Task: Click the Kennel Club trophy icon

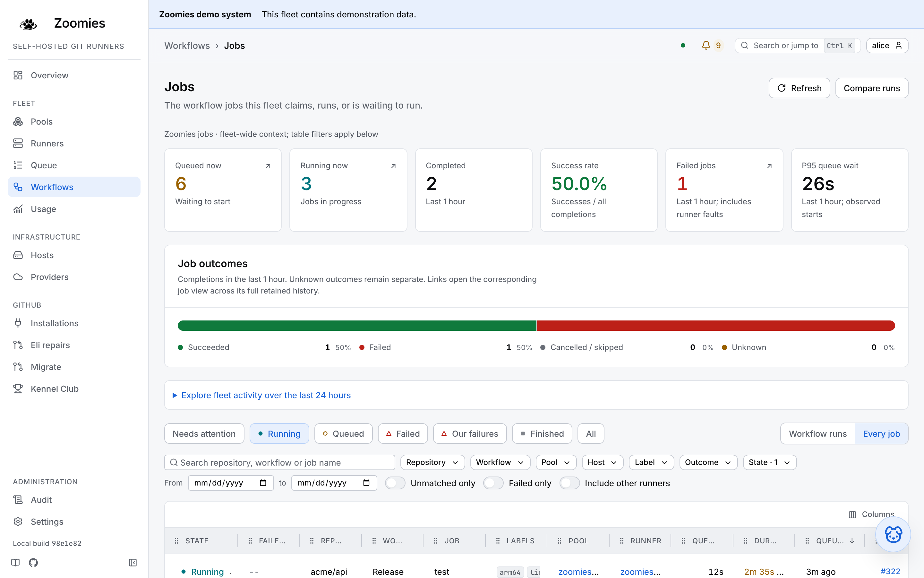Action: [x=18, y=389]
